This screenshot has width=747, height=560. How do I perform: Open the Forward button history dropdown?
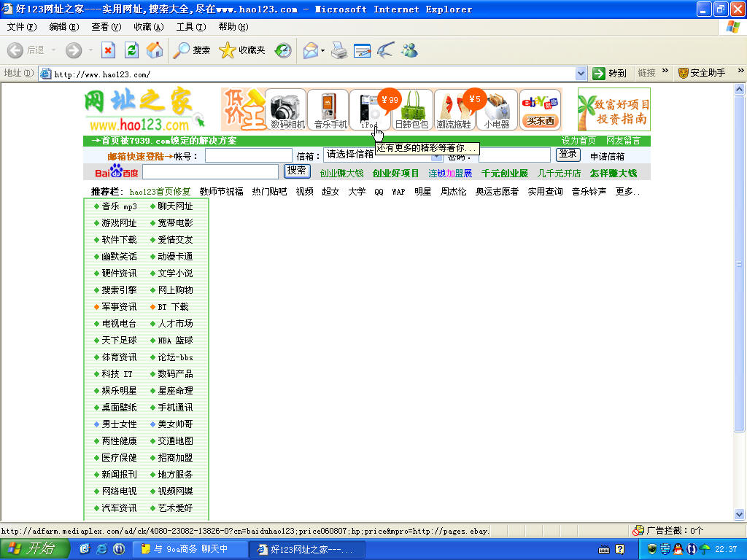(90, 50)
